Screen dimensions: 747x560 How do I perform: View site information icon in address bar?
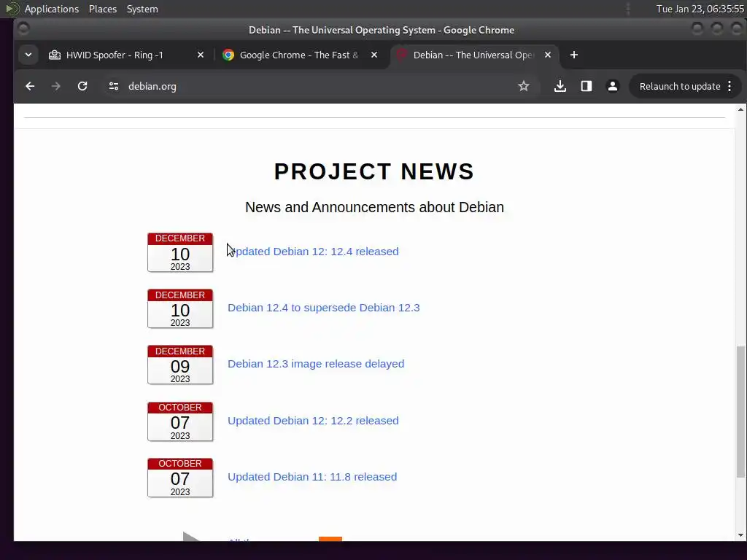(113, 86)
